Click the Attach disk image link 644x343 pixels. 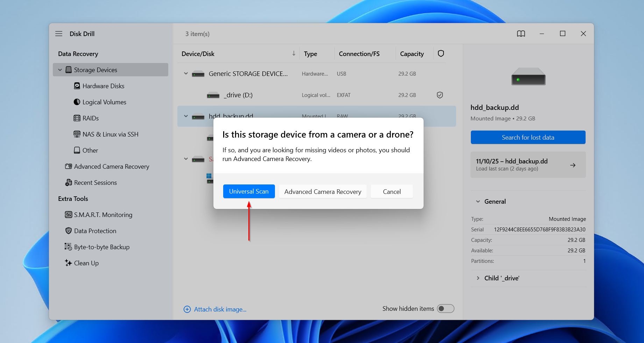(x=220, y=309)
